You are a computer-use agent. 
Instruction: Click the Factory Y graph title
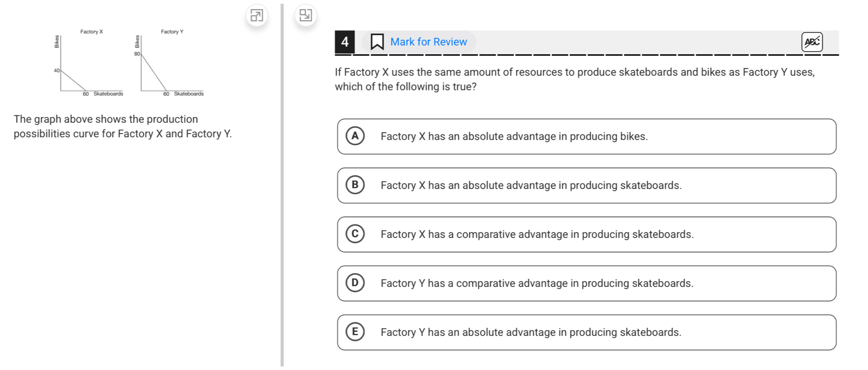point(172,32)
